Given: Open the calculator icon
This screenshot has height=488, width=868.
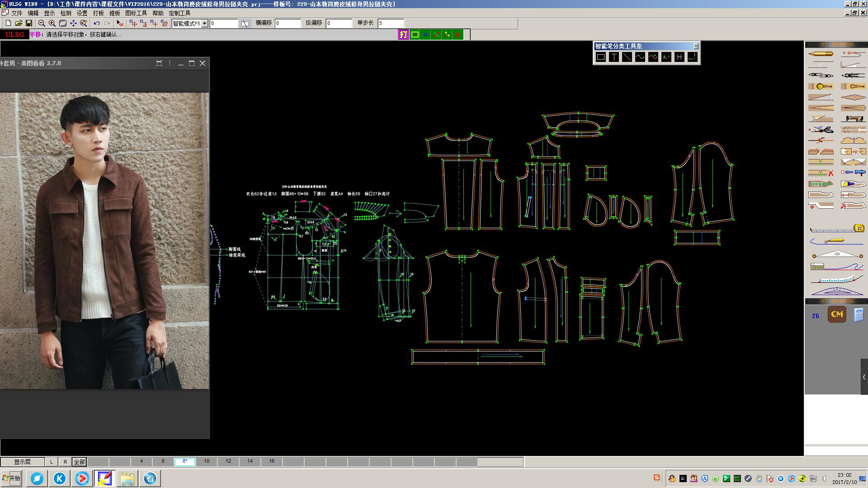Looking at the screenshot, I should point(859,314).
